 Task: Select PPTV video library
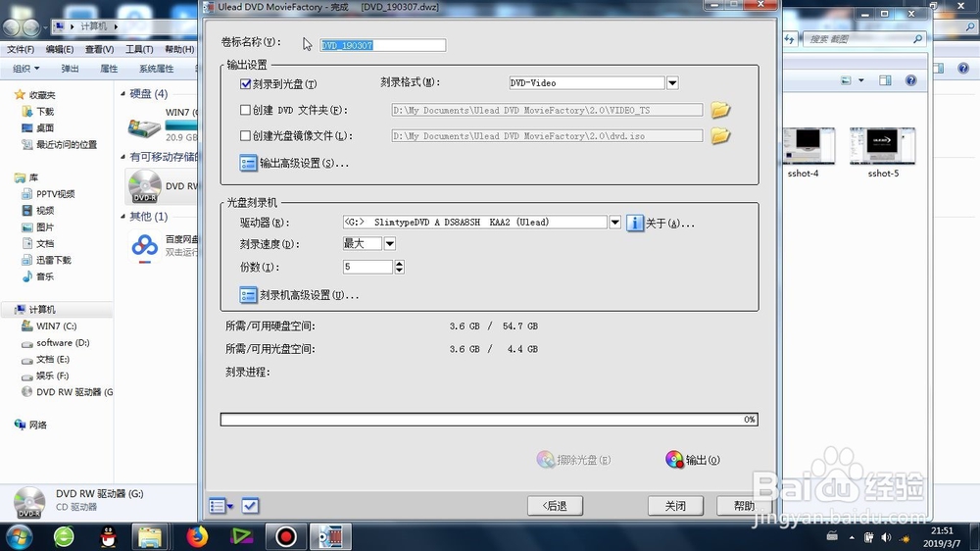(x=48, y=194)
